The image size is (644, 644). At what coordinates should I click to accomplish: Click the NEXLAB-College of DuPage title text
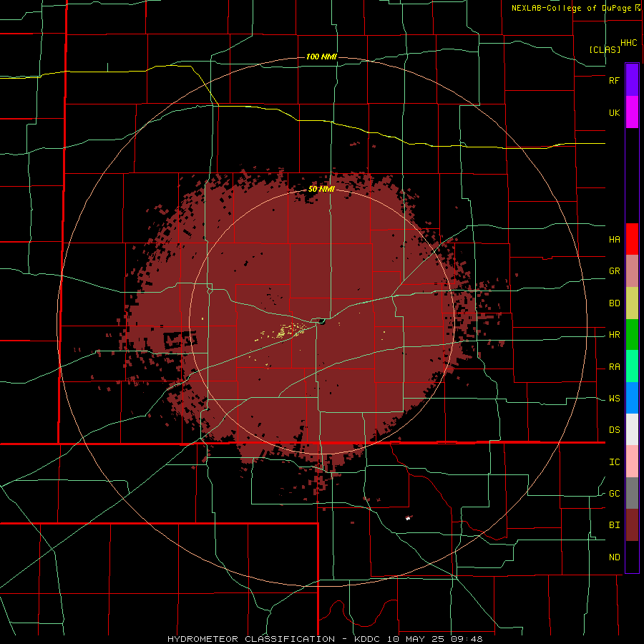click(x=571, y=8)
